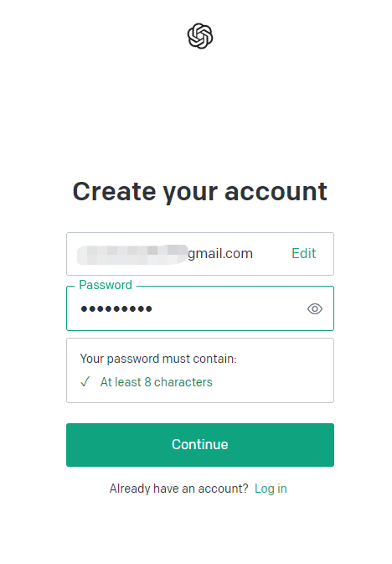
Task: Toggle password visibility in the Password field
Action: [x=315, y=308]
